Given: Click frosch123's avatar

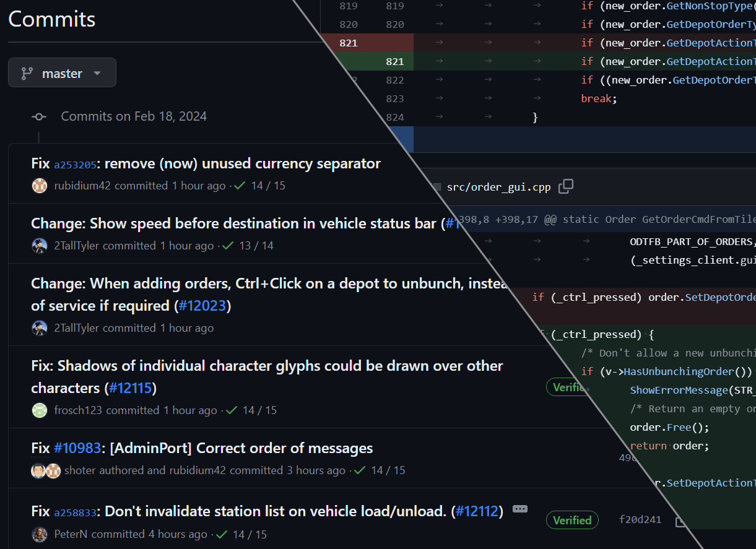Looking at the screenshot, I should click(x=39, y=410).
